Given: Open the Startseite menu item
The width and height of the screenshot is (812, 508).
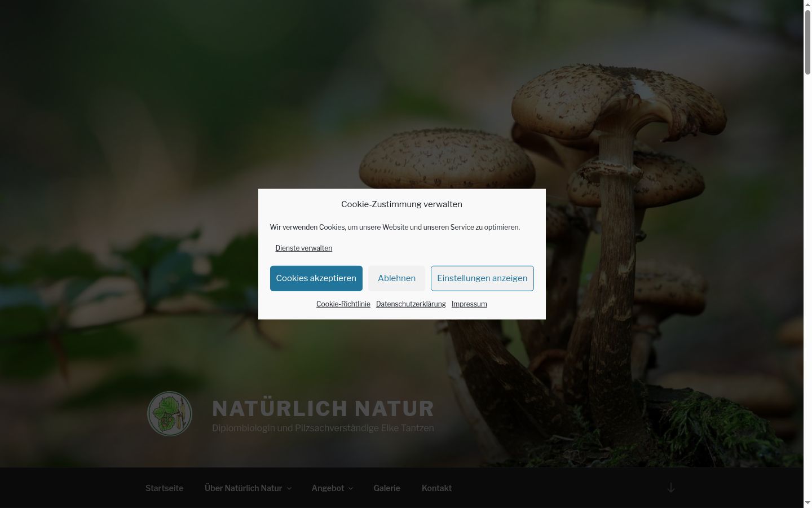Looking at the screenshot, I should (164, 488).
